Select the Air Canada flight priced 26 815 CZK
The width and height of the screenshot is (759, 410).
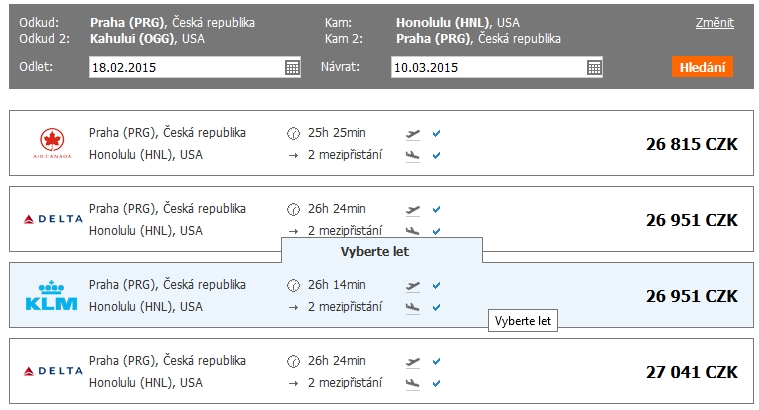click(x=381, y=143)
